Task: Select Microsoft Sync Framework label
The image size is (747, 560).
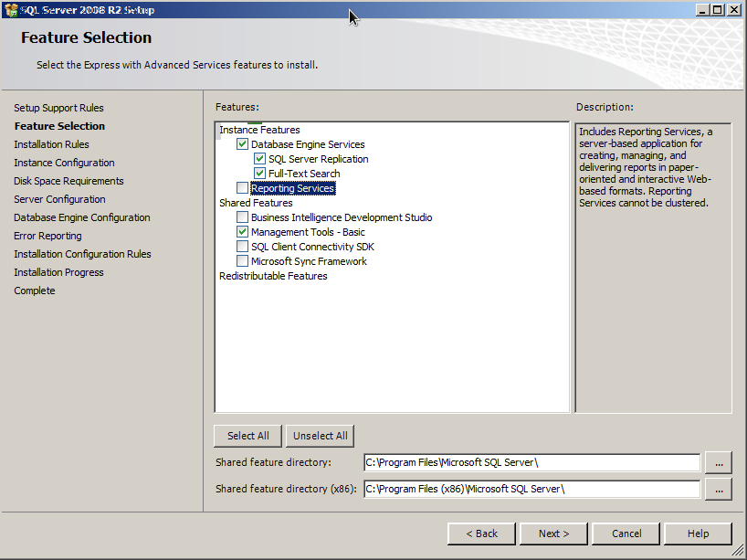Action: pyautogui.click(x=309, y=261)
